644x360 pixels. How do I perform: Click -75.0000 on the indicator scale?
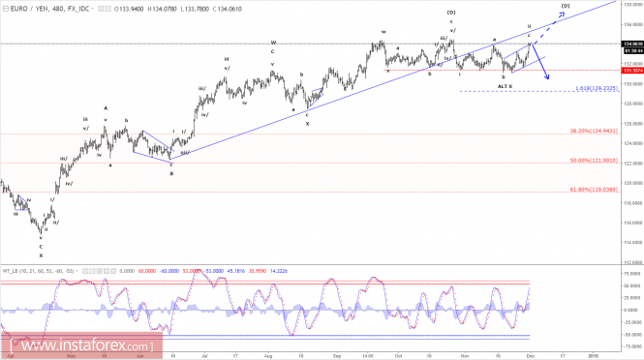point(632,346)
